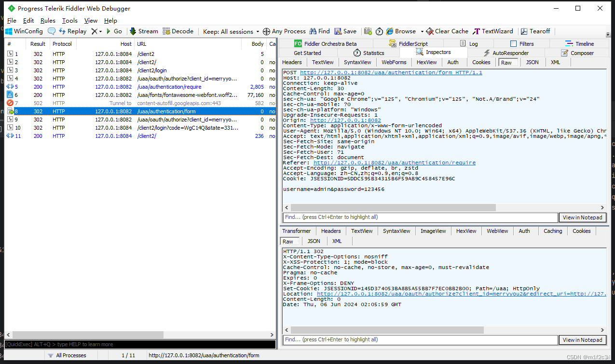Open the Tools menu
The height and width of the screenshot is (364, 615).
[70, 21]
